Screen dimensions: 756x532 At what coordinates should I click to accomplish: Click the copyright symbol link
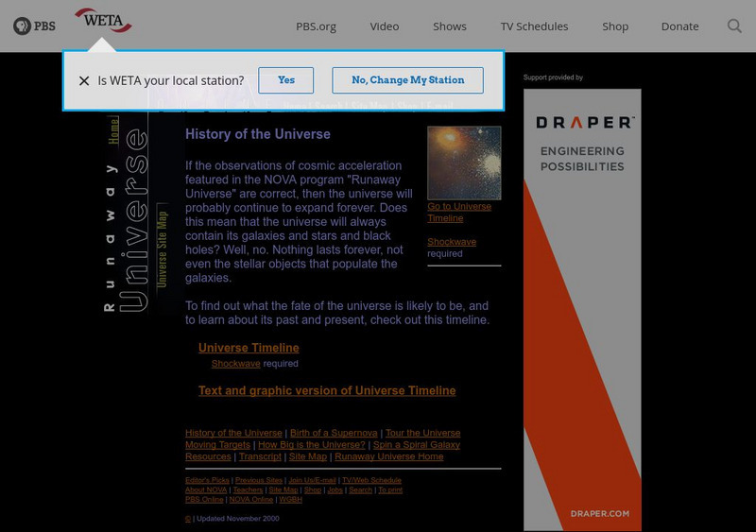tap(188, 519)
